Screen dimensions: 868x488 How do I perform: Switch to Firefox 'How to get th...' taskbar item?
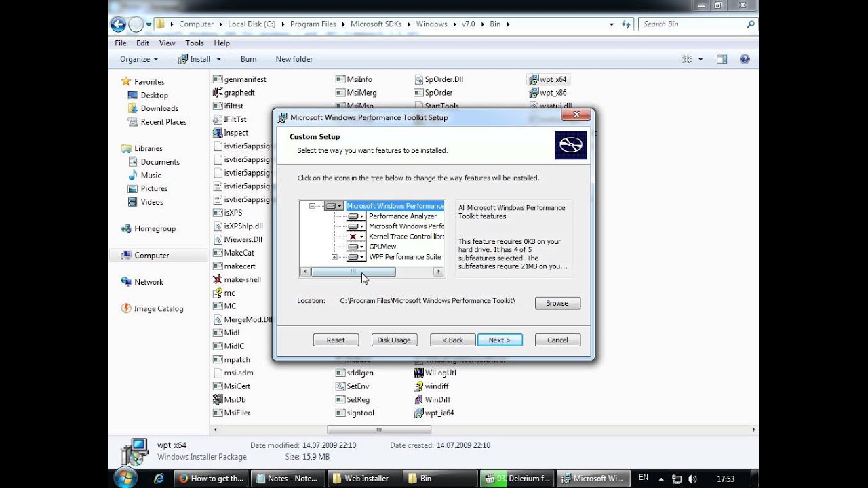(211, 478)
